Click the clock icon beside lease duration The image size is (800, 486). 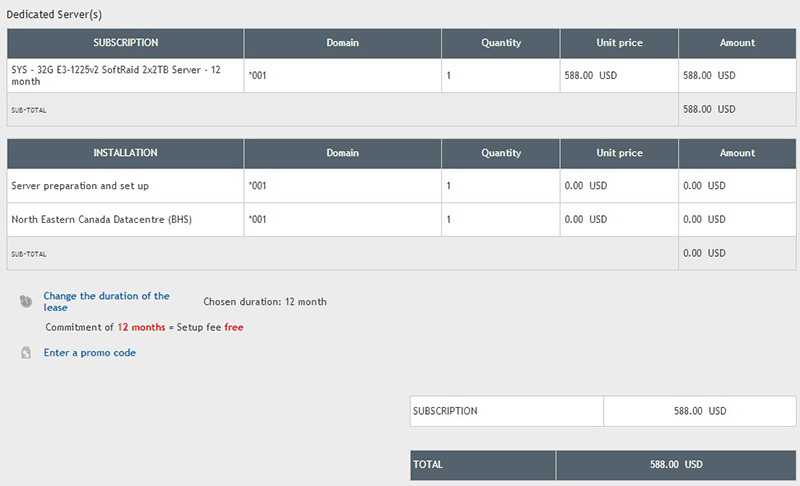click(26, 301)
